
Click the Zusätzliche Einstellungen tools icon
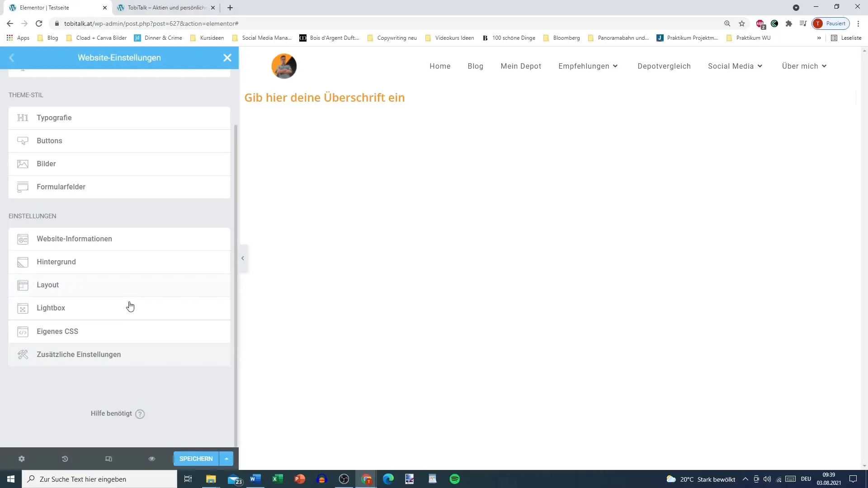(x=23, y=355)
